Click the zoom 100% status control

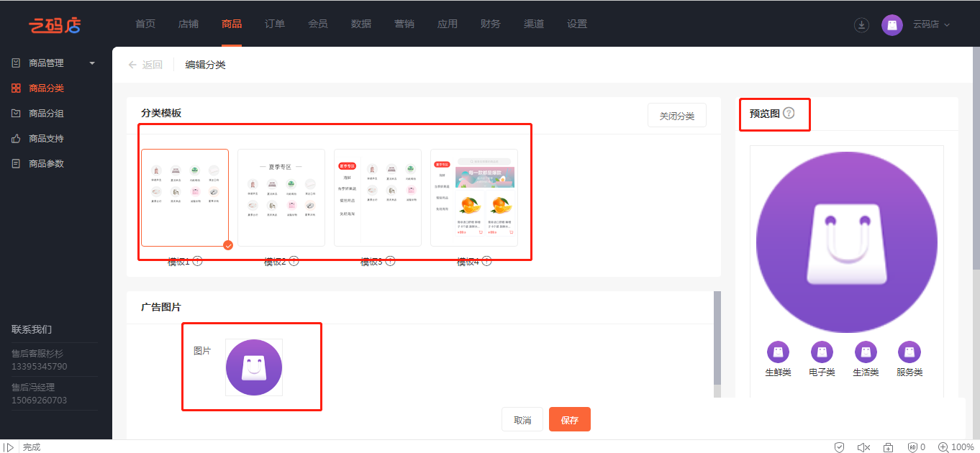[x=956, y=447]
